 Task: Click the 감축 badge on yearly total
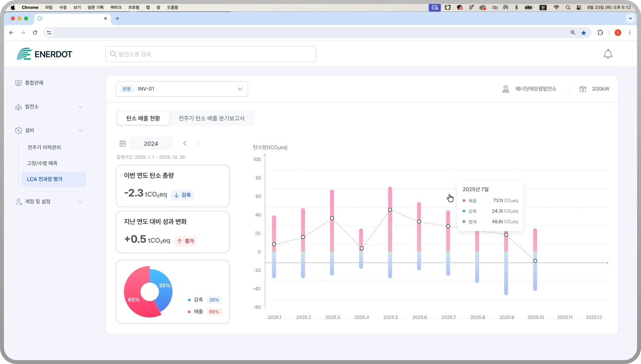(182, 195)
